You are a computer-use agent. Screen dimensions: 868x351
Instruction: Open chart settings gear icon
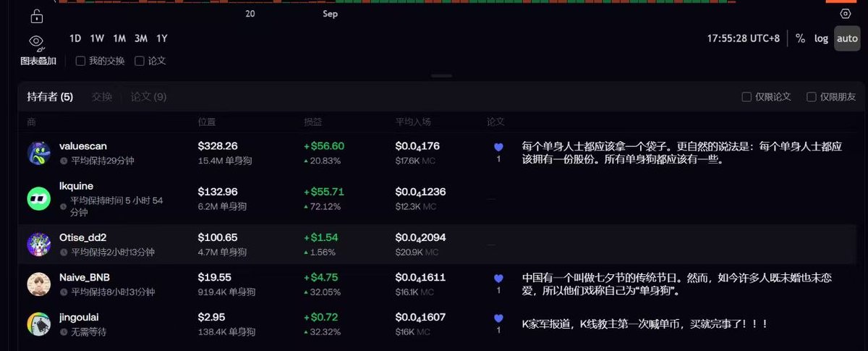[846, 14]
